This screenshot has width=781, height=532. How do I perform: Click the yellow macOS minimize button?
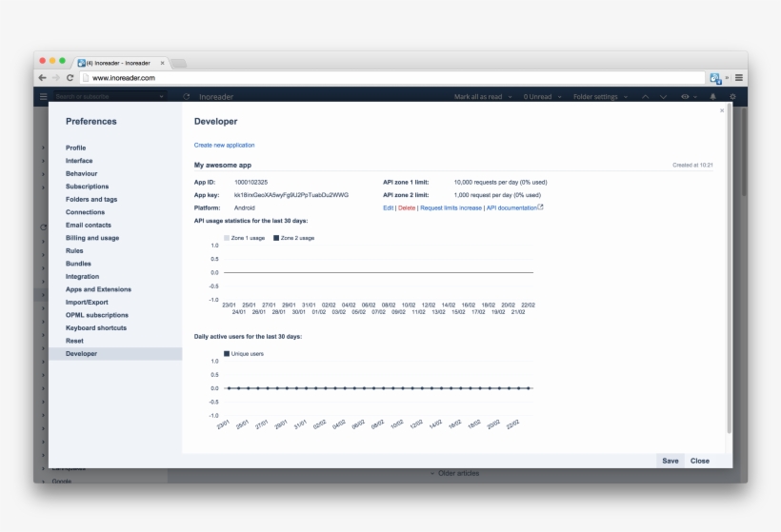tap(52, 61)
